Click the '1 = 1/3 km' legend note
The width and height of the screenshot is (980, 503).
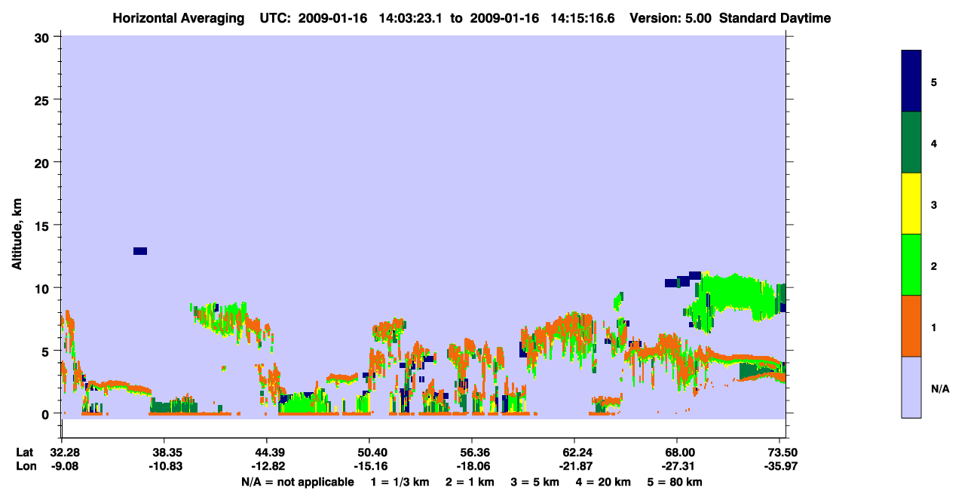pyautogui.click(x=400, y=482)
